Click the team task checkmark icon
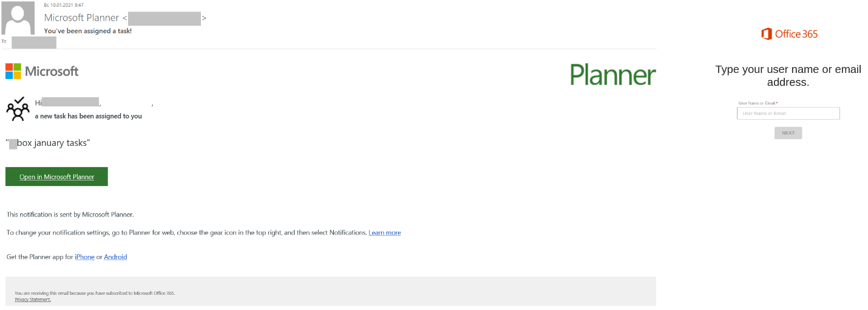The image size is (868, 310). coord(18,109)
